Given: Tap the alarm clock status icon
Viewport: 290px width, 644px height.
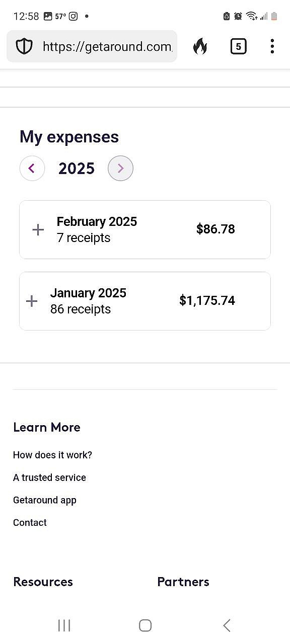Looking at the screenshot, I should click(x=238, y=16).
